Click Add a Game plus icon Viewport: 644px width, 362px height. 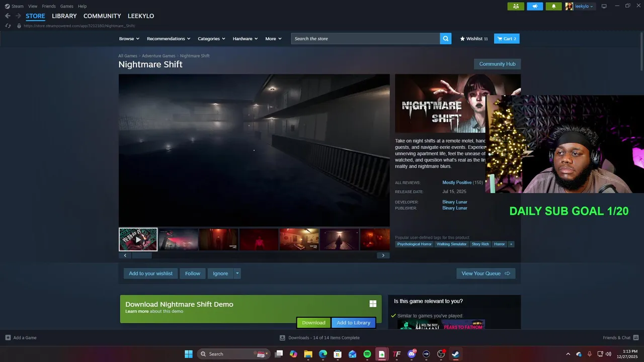click(8, 338)
